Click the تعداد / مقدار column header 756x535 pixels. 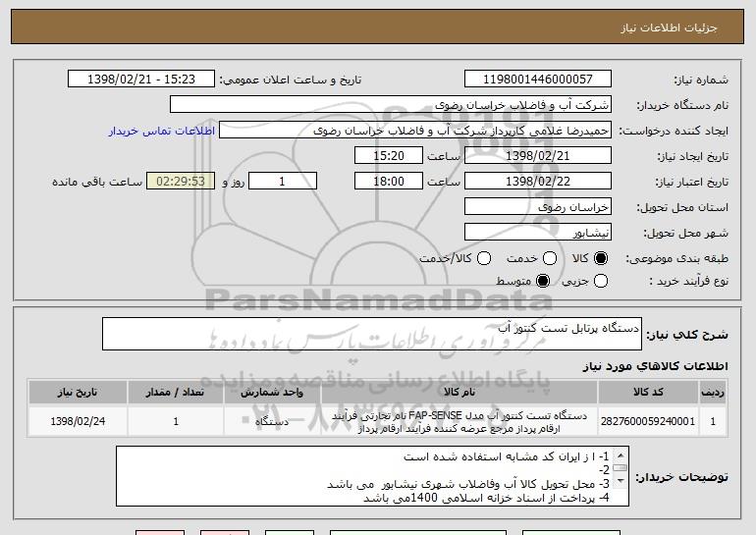coord(176,392)
